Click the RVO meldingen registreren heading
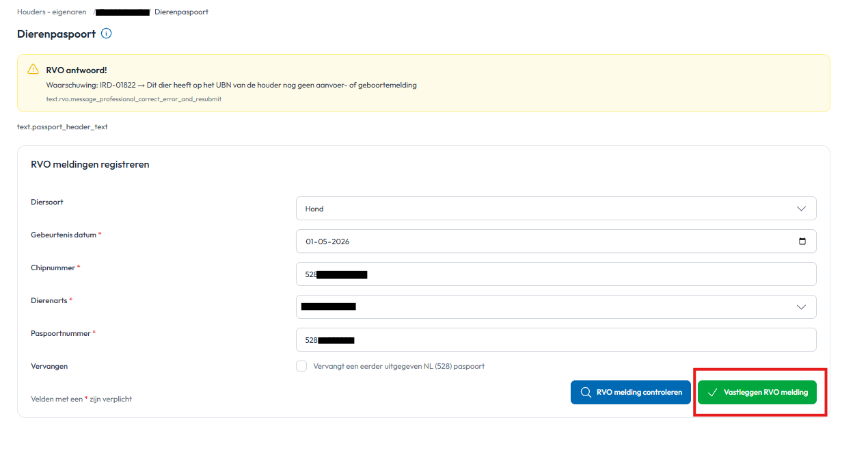The height and width of the screenshot is (470, 868). [90, 164]
